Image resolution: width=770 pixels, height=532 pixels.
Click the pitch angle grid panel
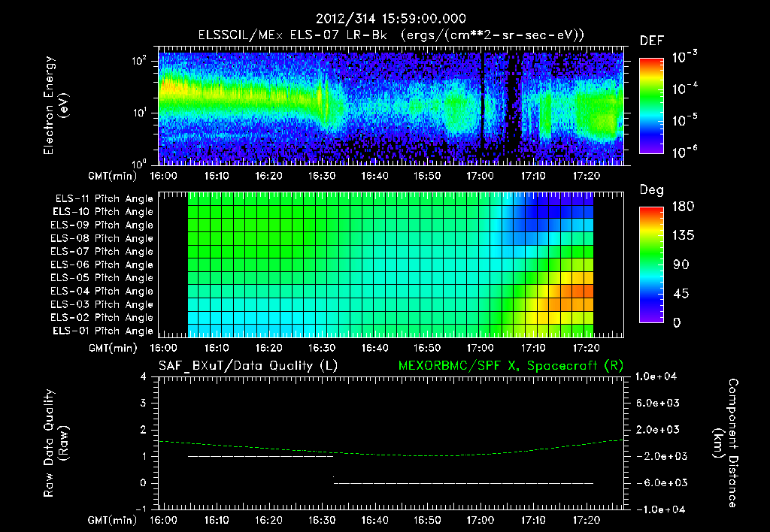(x=391, y=264)
